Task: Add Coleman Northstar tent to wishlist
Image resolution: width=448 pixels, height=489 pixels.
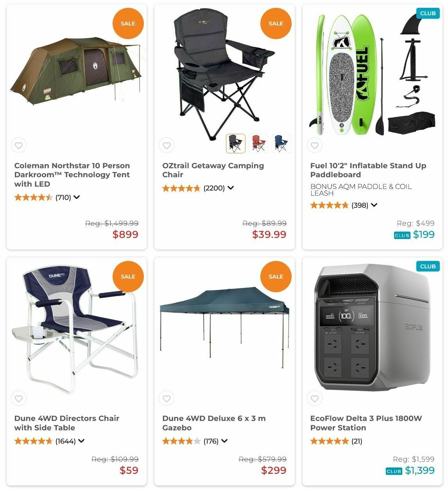Action: click(18, 146)
